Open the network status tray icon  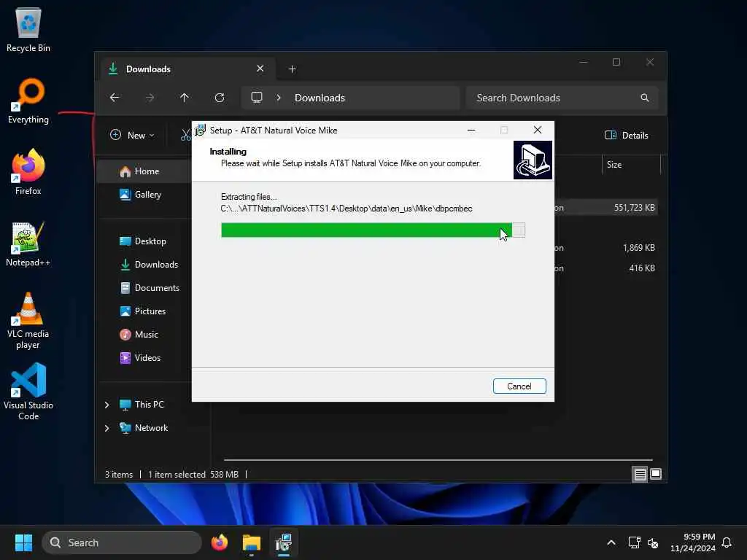point(634,542)
